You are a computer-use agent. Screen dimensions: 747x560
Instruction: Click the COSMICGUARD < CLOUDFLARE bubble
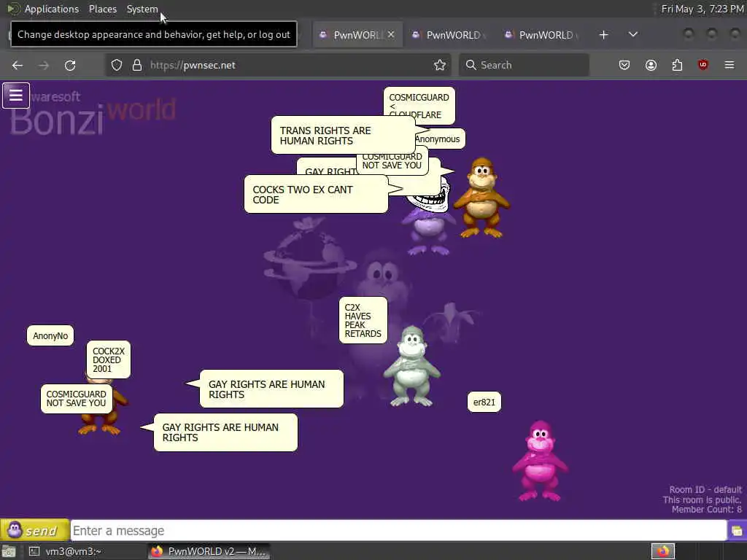click(419, 106)
